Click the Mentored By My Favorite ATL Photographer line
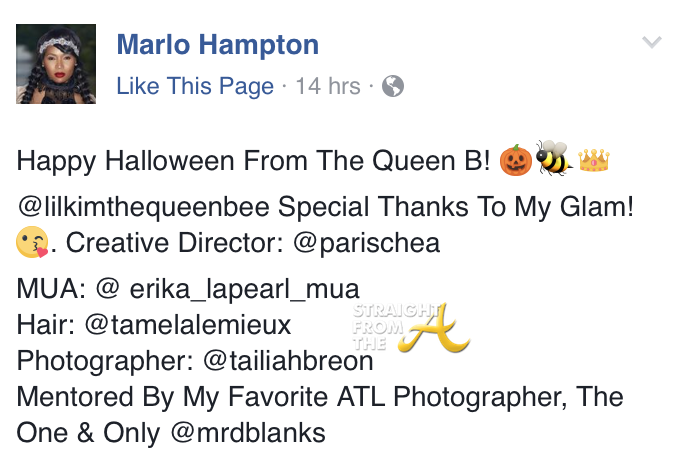The width and height of the screenshot is (681, 474). (x=320, y=397)
